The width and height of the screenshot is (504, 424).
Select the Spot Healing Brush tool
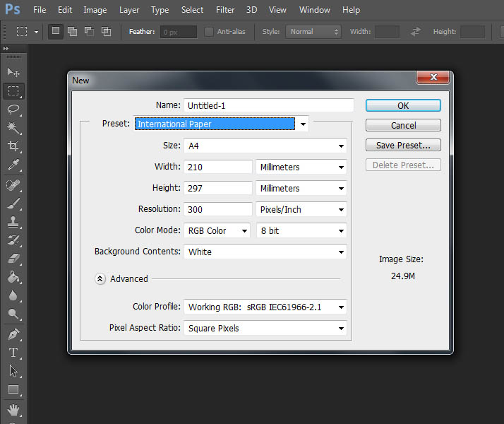coord(13,185)
